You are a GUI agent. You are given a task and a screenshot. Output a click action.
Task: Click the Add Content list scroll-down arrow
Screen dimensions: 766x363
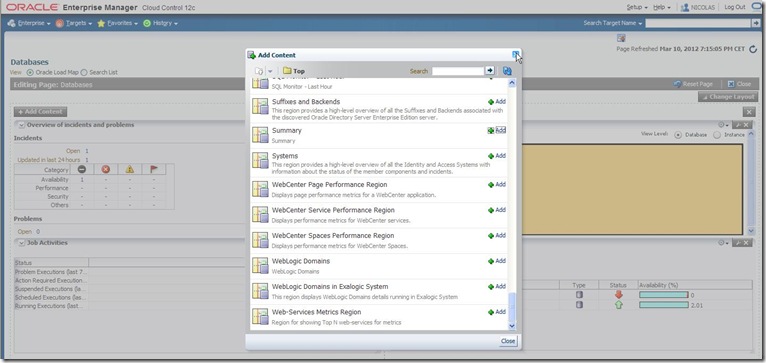click(511, 326)
